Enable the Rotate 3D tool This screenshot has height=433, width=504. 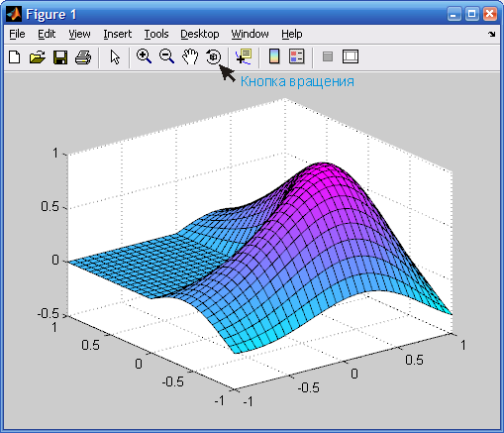coord(214,56)
